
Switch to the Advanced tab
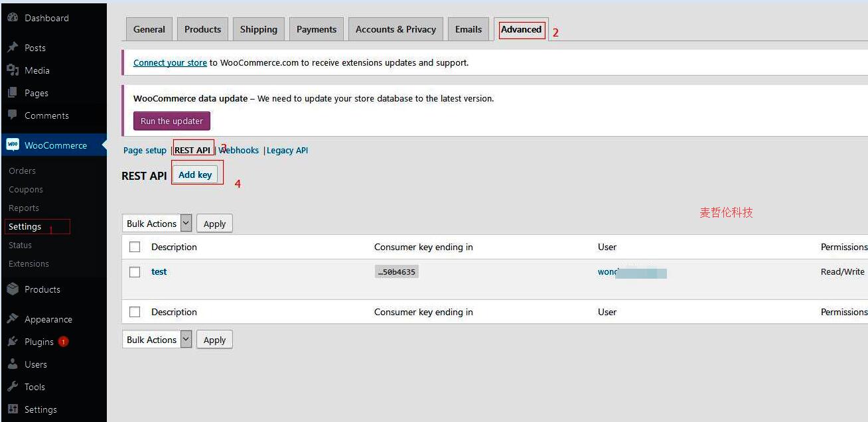pyautogui.click(x=522, y=29)
